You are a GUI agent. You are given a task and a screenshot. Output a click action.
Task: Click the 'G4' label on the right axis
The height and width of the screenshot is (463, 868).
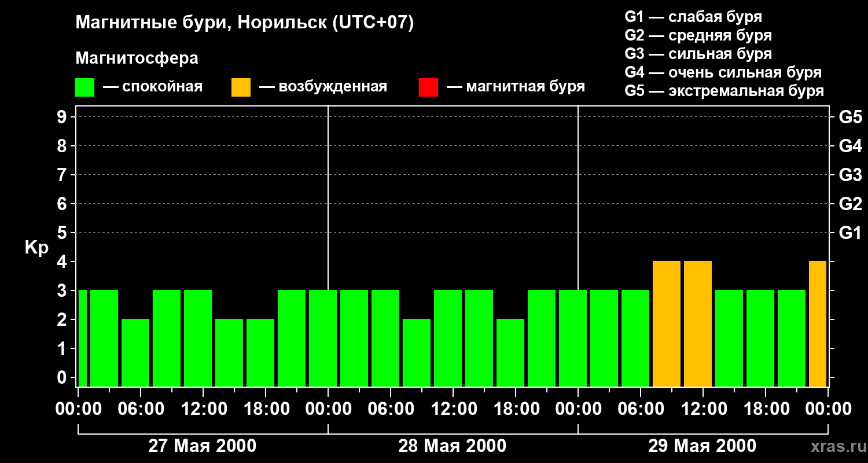pos(850,146)
